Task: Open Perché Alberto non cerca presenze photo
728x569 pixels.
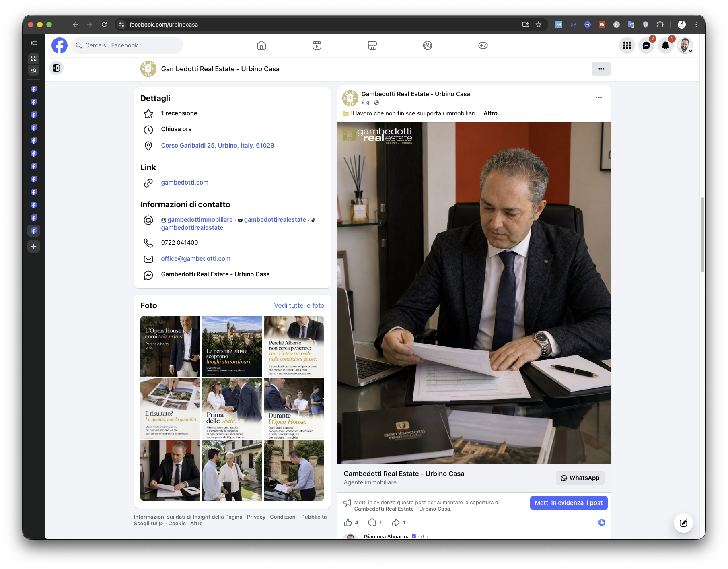Action: (x=294, y=346)
